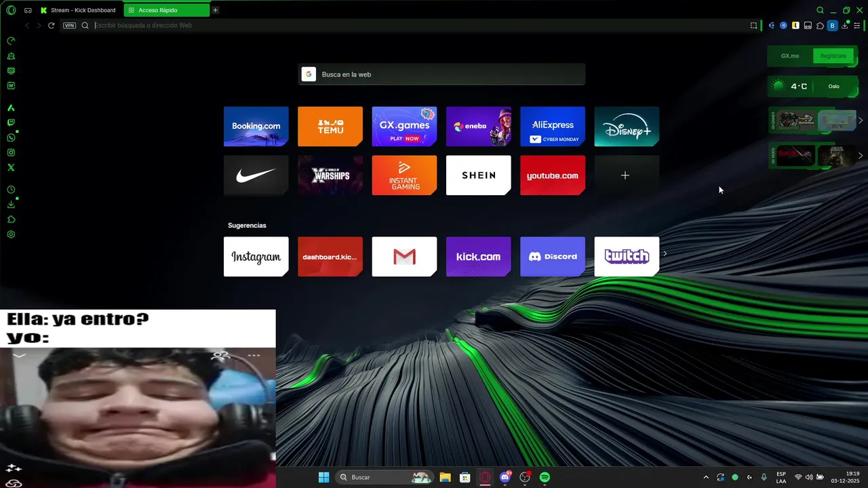
Task: Open the two-dot player extension icon
Action: point(808,25)
